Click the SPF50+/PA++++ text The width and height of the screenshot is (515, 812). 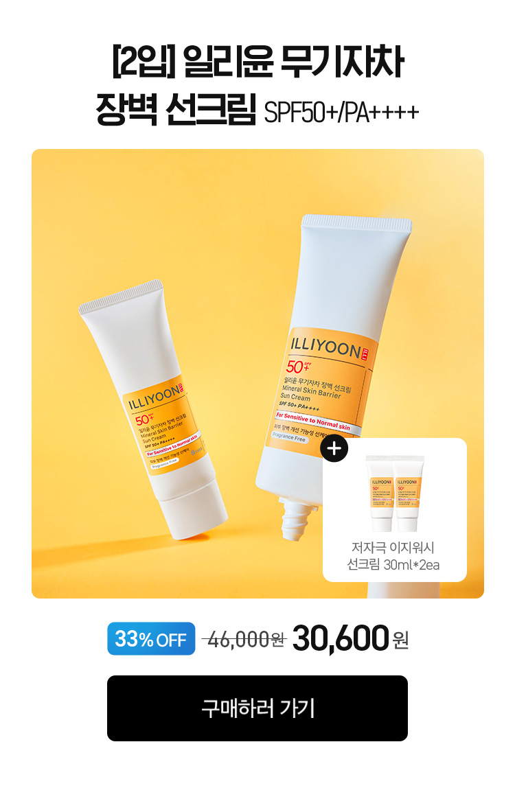[x=341, y=113]
